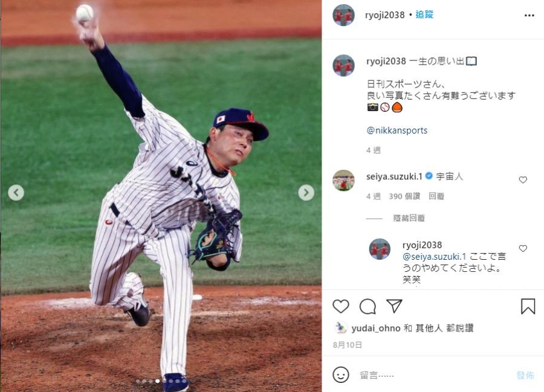Screen dimensions: 544x392
Task: Reply to seiya.suzuki.1 using 回覆
Action: coord(436,196)
